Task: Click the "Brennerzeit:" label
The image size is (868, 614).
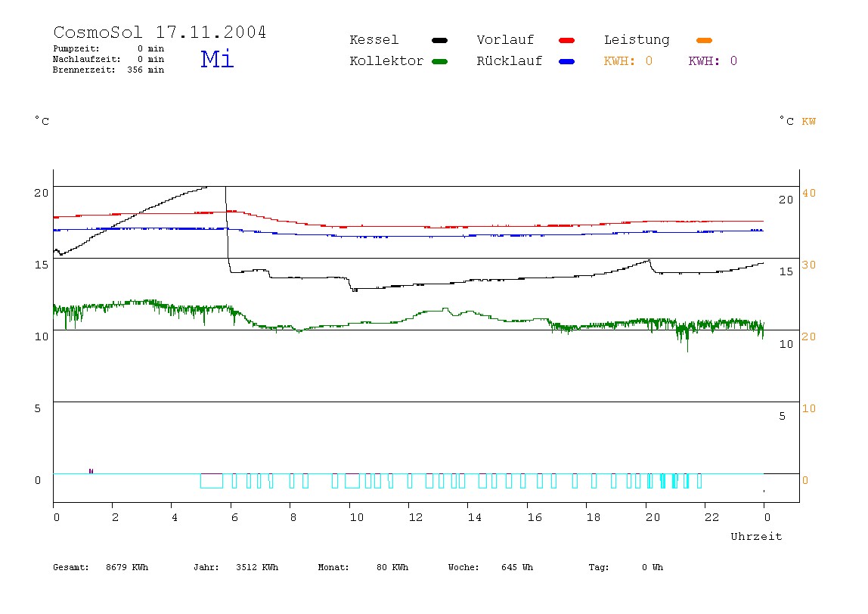Action: tap(84, 70)
